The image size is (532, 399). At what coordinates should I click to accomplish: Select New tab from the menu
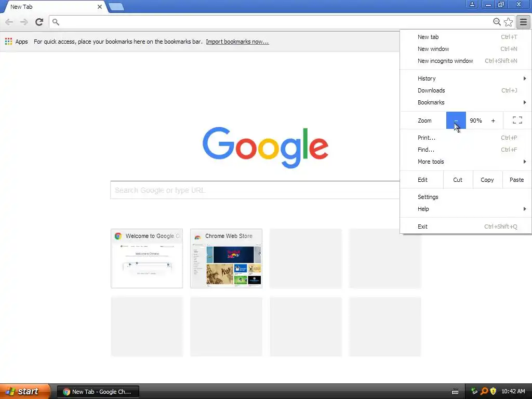(x=465, y=37)
